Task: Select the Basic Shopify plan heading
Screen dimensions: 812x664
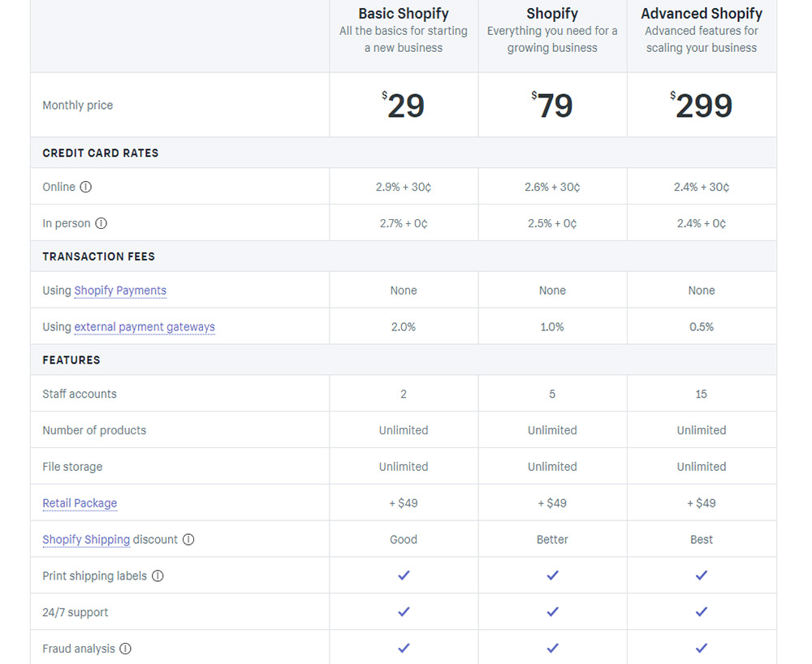Action: [404, 14]
